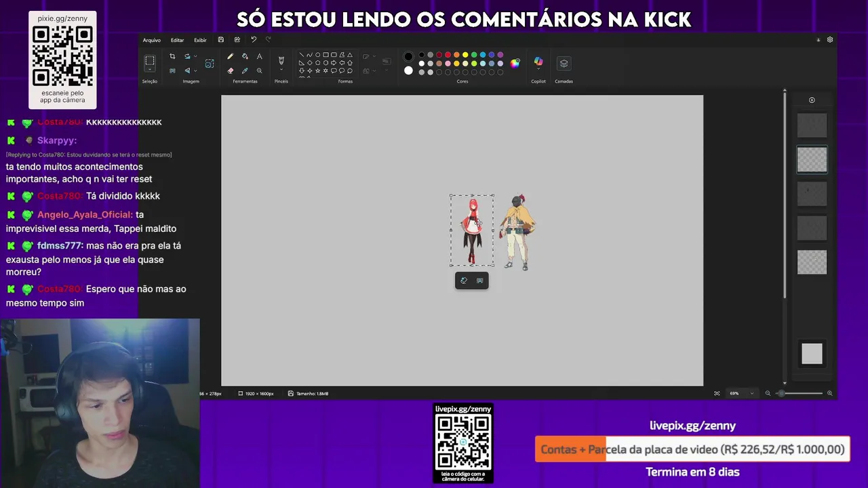The width and height of the screenshot is (868, 488).
Task: Choose the red color swatch
Action: 448,55
